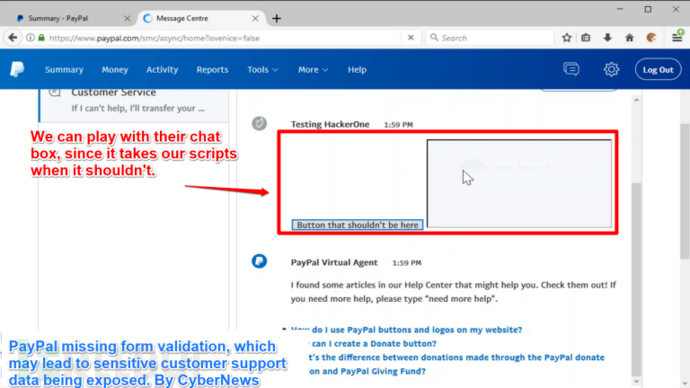Click the chat scrollbar up arrow
690x388 pixels.
(x=636, y=100)
